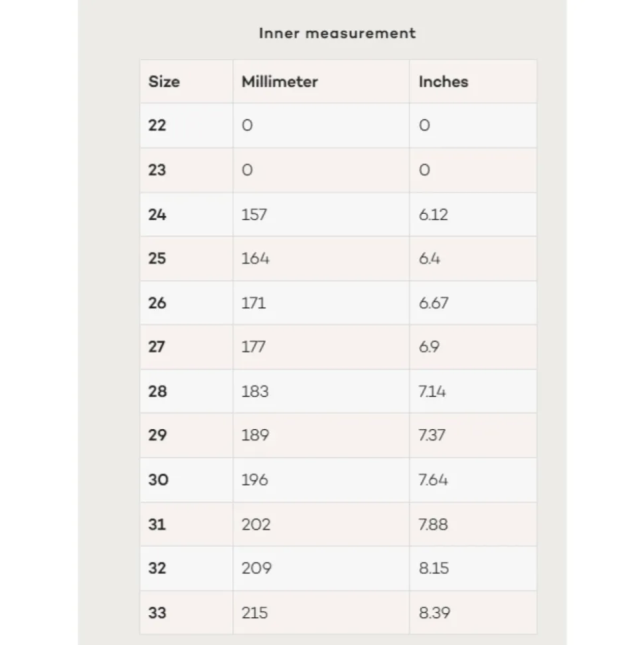Select the size 25 row label
Image resolution: width=644 pixels, height=645 pixels.
157,258
